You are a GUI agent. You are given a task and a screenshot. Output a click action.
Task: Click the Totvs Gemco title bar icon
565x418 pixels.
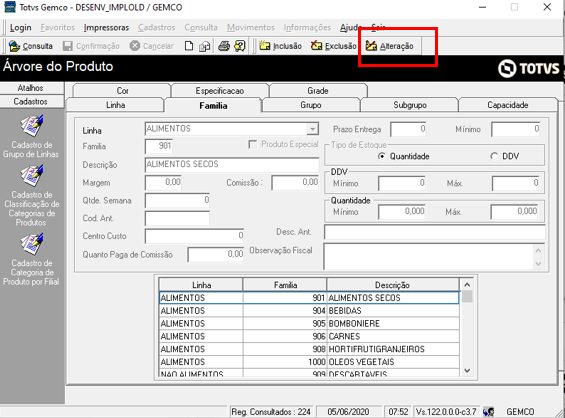10,7
